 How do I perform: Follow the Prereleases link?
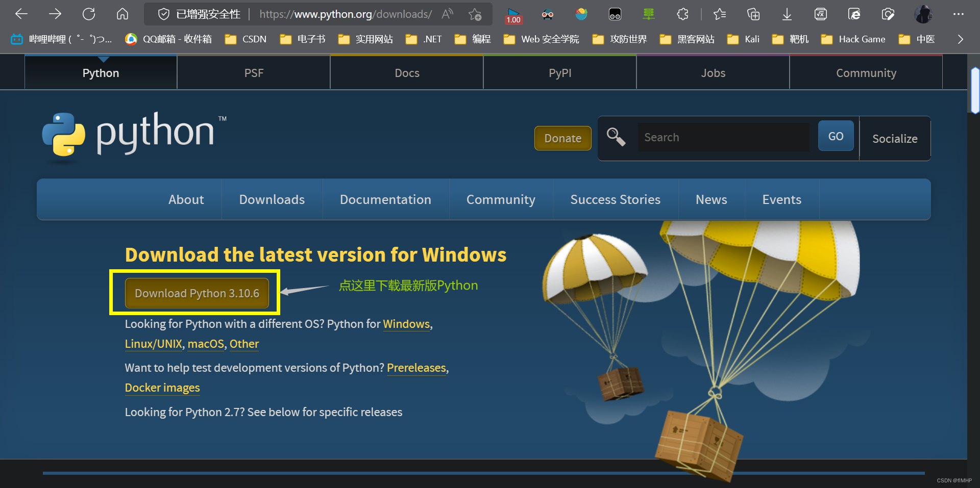tap(416, 368)
